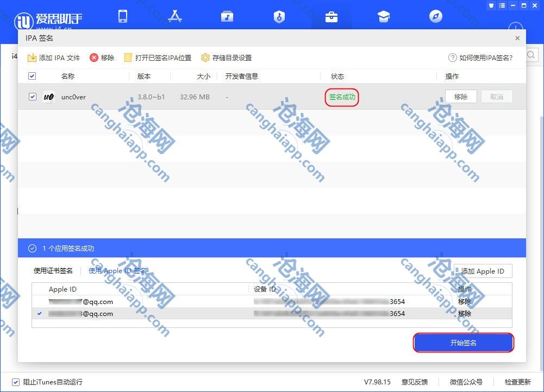Toggle 阻止iTunes自动运行 checkbox
This screenshot has height=392, width=544.
tap(16, 382)
